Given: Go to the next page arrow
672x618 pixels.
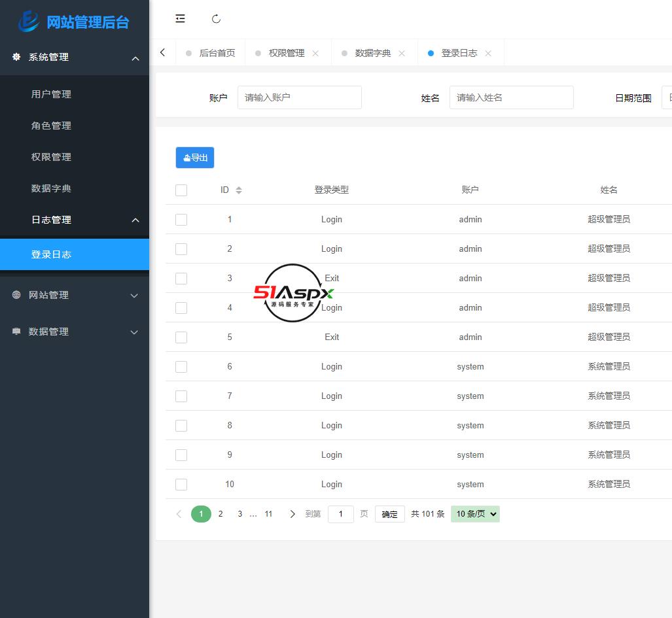Looking at the screenshot, I should click(292, 513).
